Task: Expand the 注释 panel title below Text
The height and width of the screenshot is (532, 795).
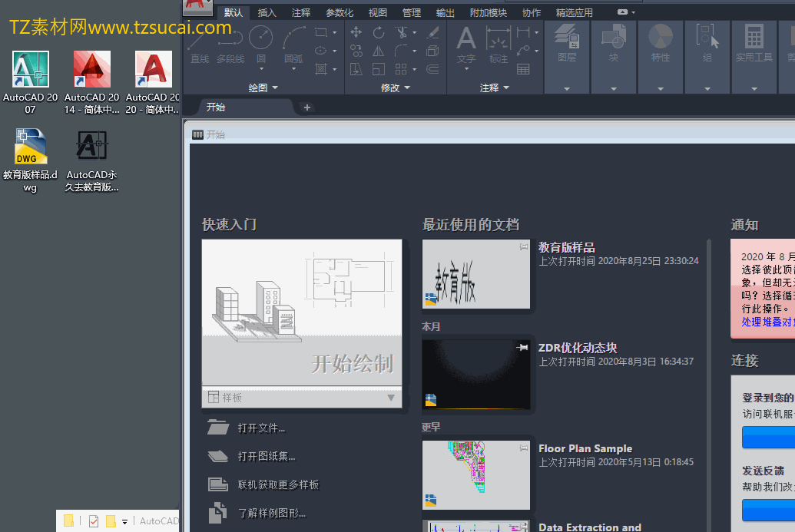Action: tap(495, 88)
